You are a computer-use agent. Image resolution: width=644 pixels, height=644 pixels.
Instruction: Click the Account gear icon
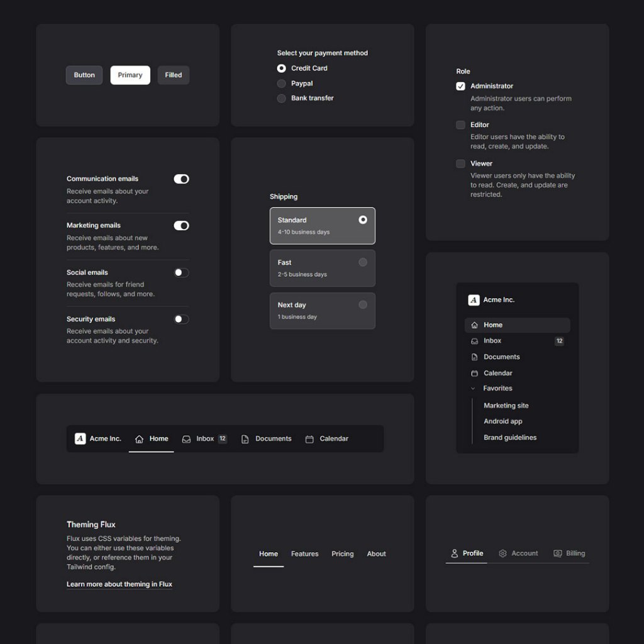(502, 553)
